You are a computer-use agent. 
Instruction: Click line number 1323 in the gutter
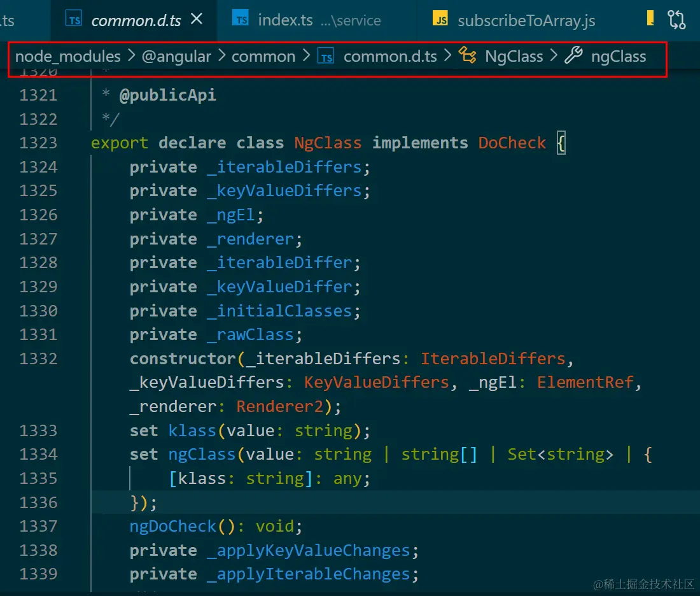pos(38,143)
